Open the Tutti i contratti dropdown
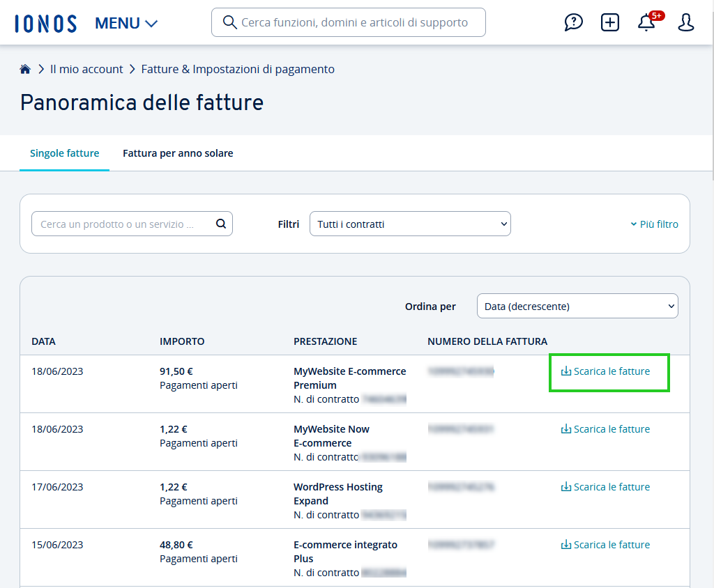This screenshot has width=714, height=588. [410, 224]
